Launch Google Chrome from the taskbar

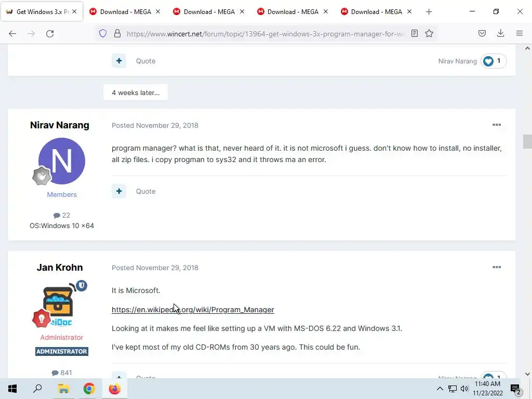click(x=89, y=389)
